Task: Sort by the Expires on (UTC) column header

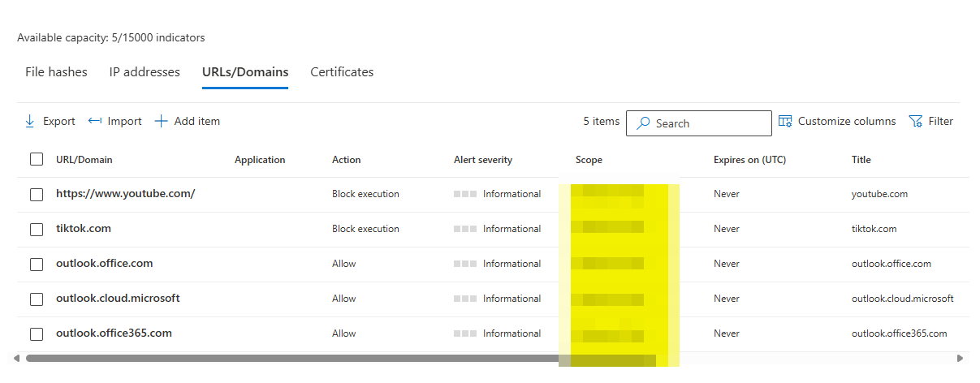Action: pos(749,160)
